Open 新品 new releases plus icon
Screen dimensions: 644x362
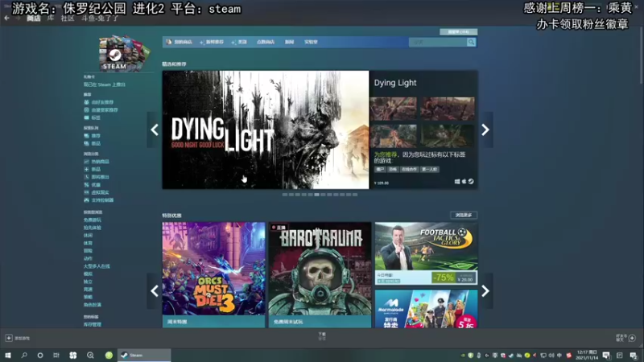86,169
